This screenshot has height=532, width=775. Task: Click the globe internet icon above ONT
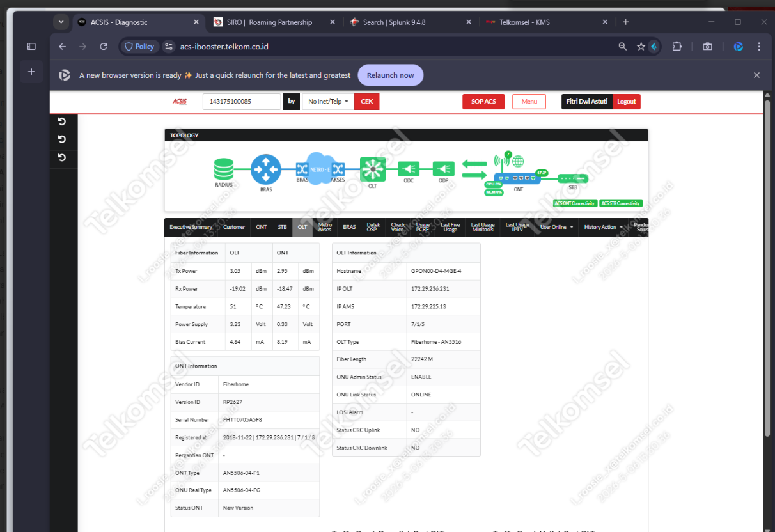coord(518,162)
